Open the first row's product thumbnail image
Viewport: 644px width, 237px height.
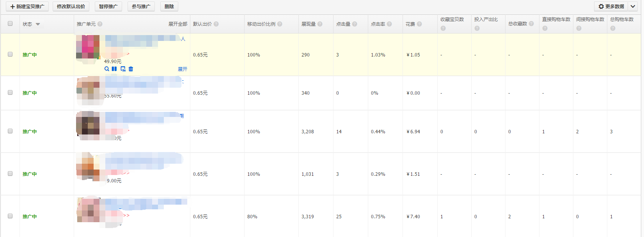88,49
